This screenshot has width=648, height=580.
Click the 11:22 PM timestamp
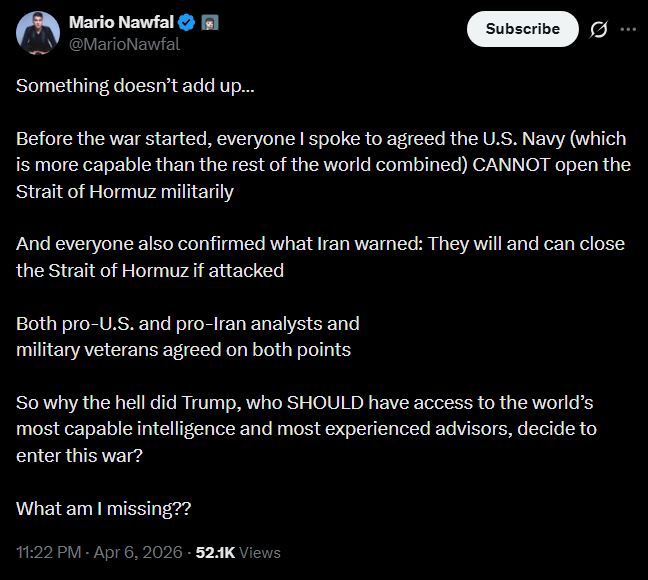(x=49, y=552)
